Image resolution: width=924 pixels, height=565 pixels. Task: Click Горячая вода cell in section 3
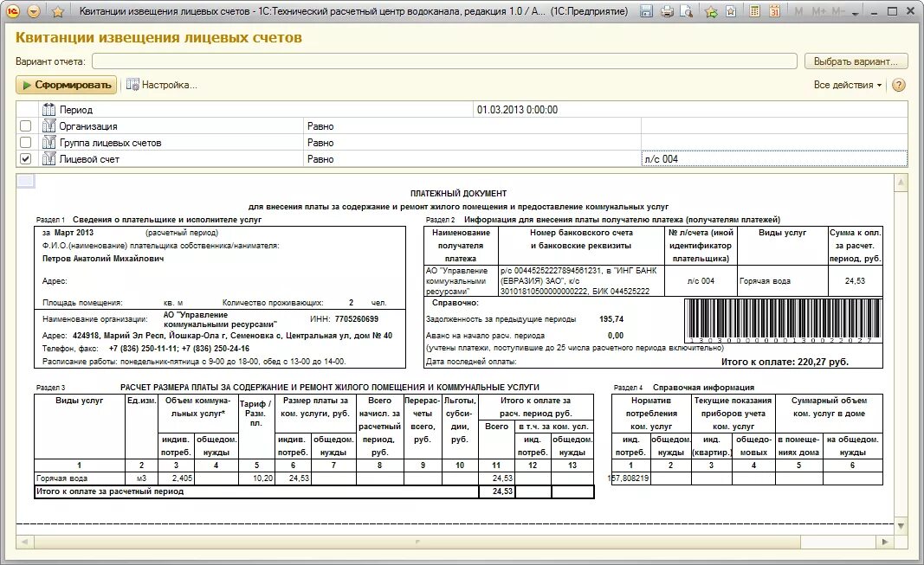click(x=80, y=478)
